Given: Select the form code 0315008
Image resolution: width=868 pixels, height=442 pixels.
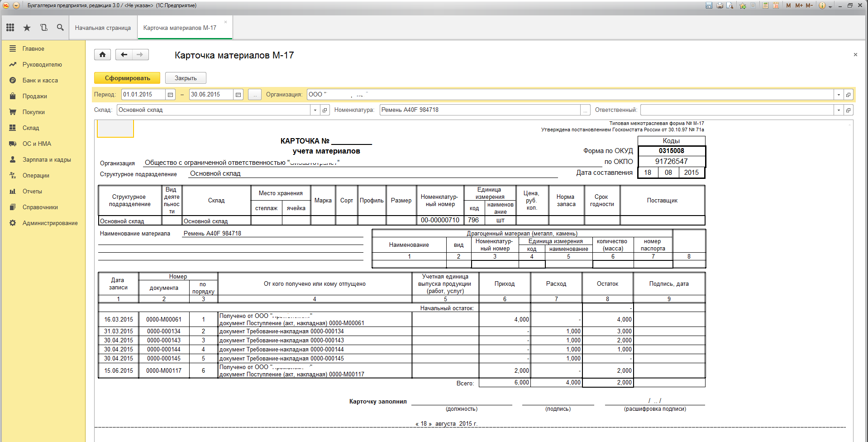Looking at the screenshot, I should 672,151.
